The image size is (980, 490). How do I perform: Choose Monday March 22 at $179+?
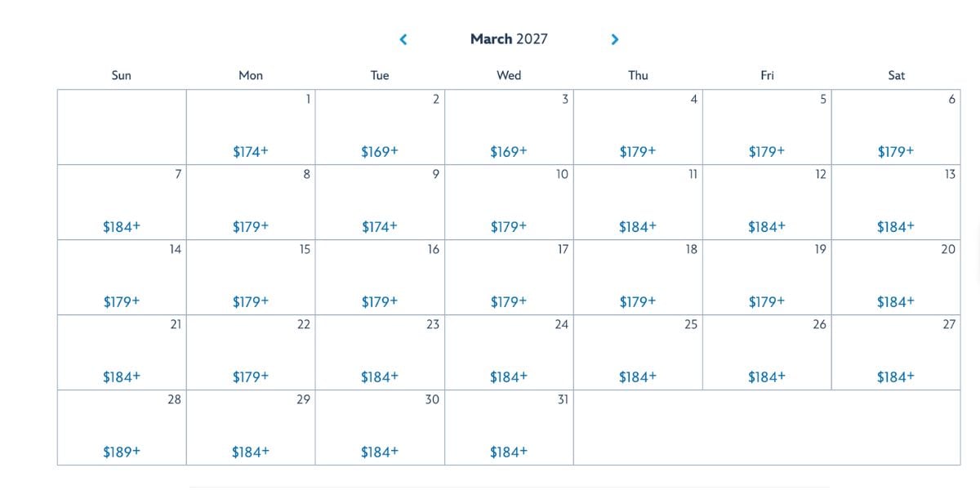[251, 353]
